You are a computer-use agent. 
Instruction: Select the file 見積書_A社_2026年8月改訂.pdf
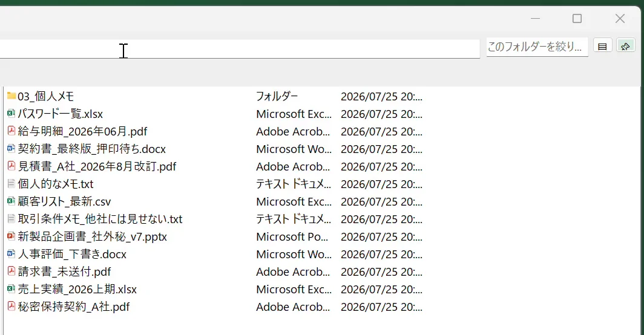97,166
